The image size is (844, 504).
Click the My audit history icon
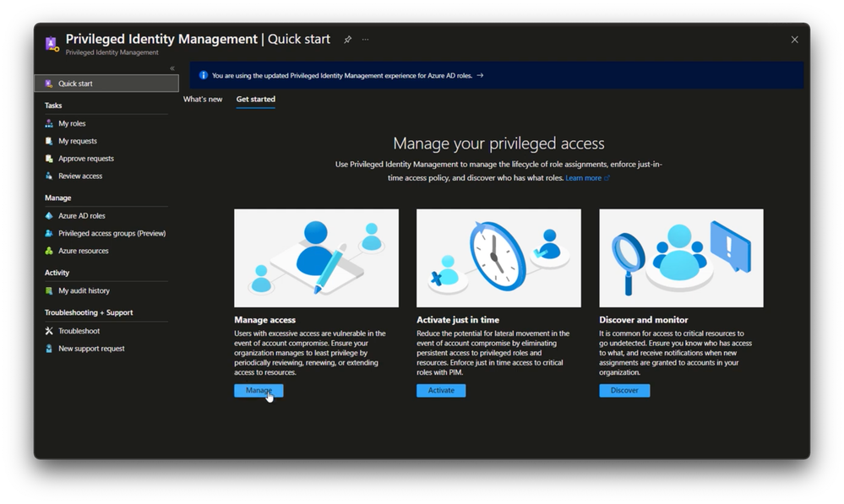49,290
